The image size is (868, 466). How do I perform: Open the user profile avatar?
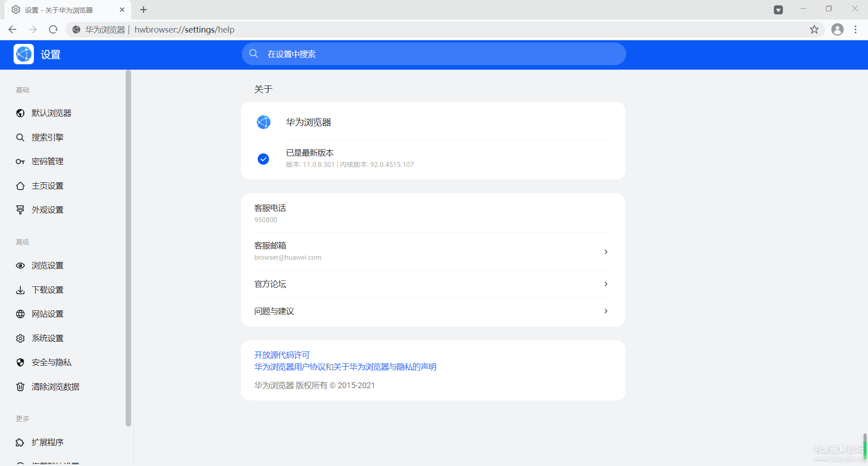click(838, 29)
